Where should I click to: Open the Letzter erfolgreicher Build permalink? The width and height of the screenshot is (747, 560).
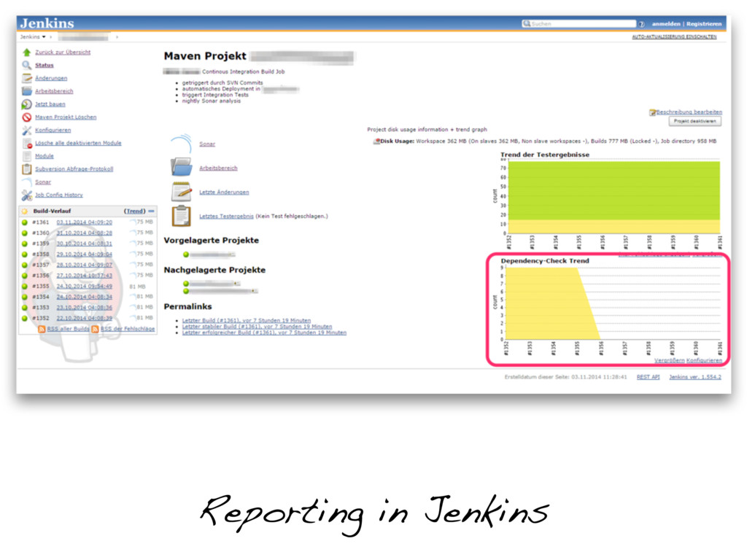(264, 332)
